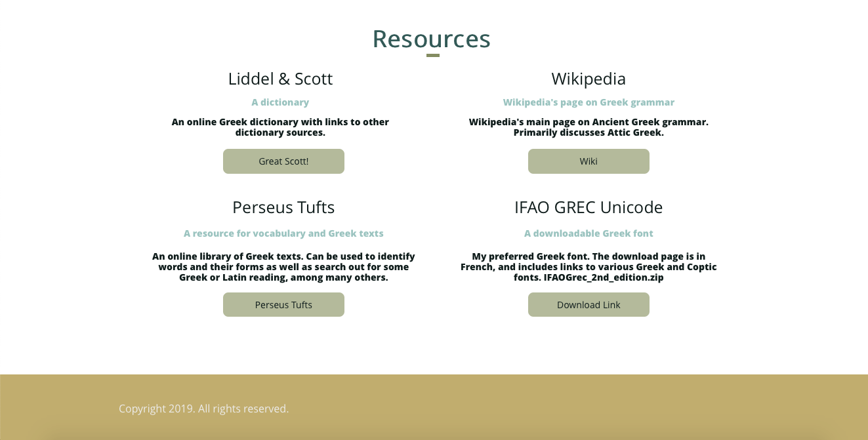Click 'A resource for vocabulary and Greek texts'

point(283,233)
